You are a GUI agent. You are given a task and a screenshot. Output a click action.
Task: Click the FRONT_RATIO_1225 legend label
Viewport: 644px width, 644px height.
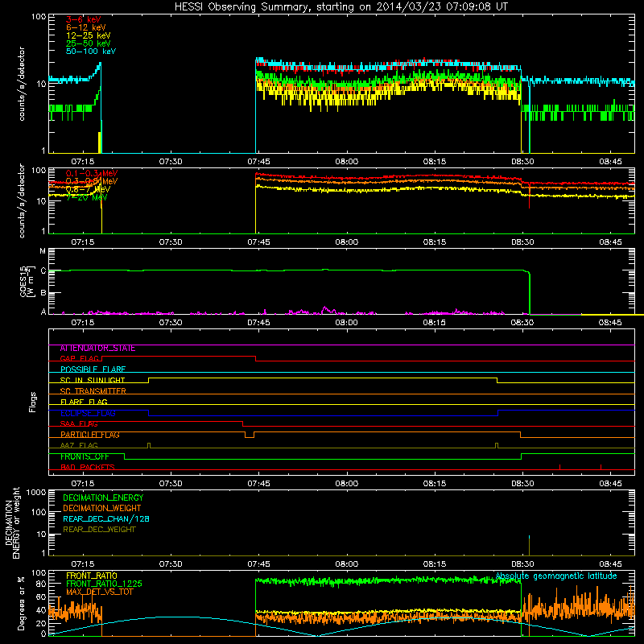(x=105, y=584)
